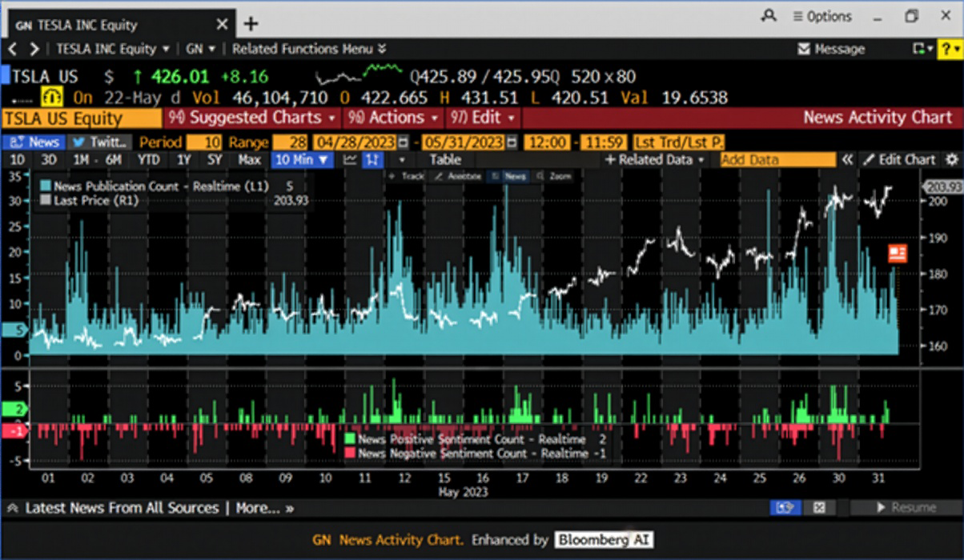The height and width of the screenshot is (560, 964).
Task: Select the Max time range
Action: 249,159
